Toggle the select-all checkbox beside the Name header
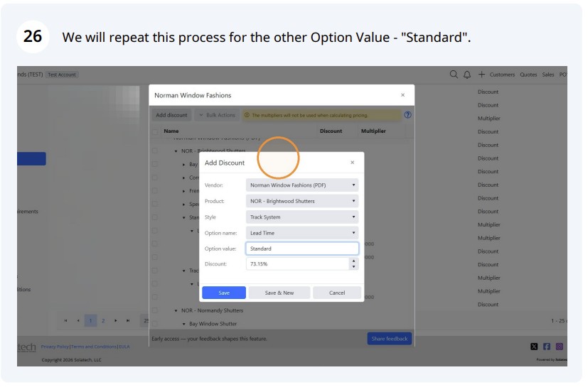The height and width of the screenshot is (392, 588). click(155, 131)
